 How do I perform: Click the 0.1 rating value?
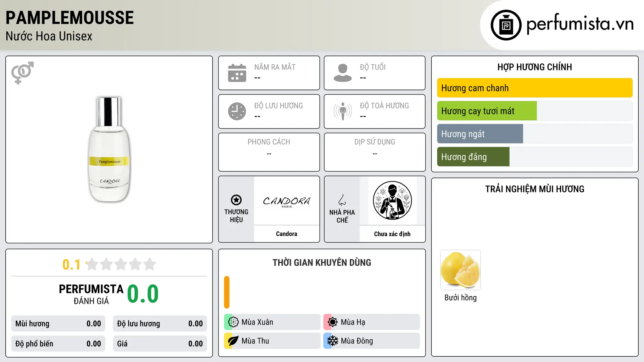coord(71,265)
